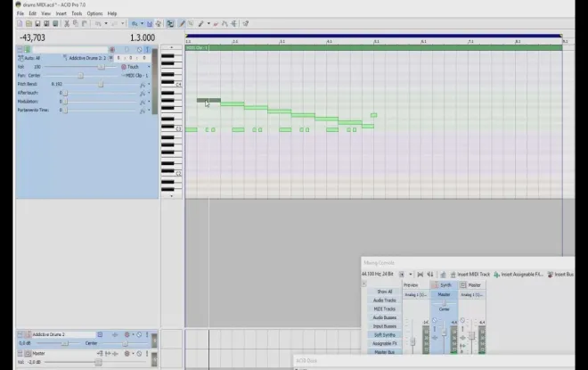Open the Touch automation mode dropdown
This screenshot has height=370, width=588.
click(148, 67)
